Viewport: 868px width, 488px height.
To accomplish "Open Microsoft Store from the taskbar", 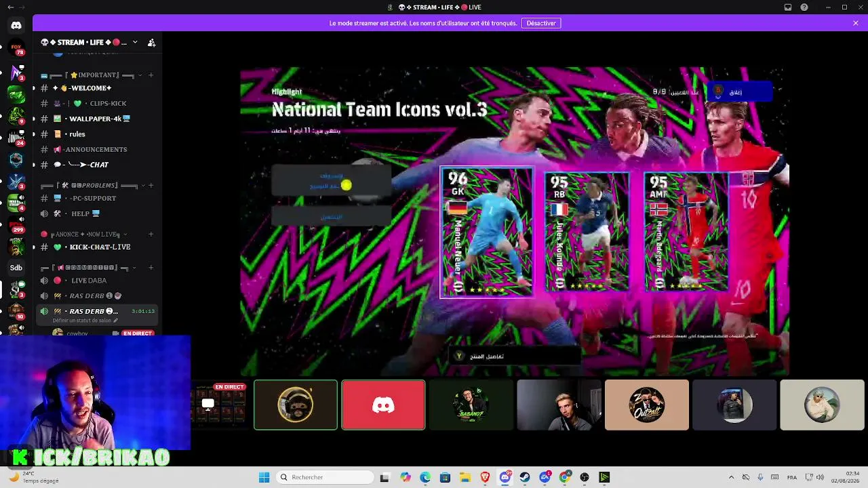I will click(445, 477).
